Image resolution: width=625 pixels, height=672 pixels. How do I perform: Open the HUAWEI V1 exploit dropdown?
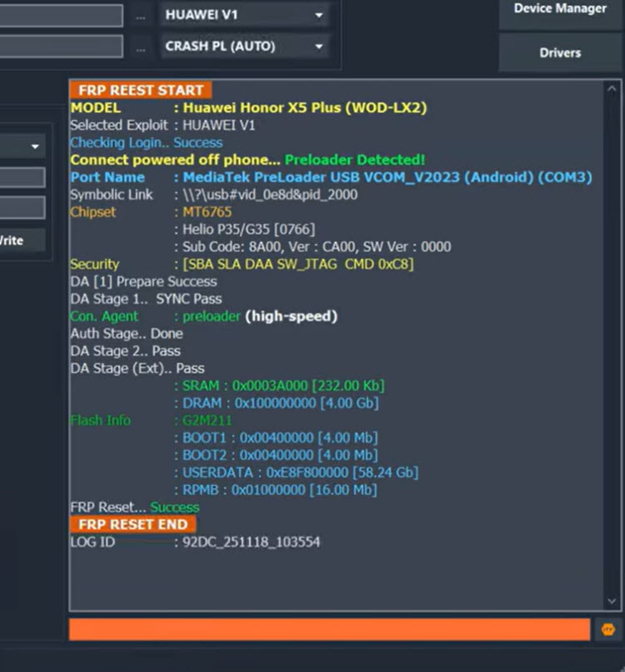pyautogui.click(x=244, y=15)
